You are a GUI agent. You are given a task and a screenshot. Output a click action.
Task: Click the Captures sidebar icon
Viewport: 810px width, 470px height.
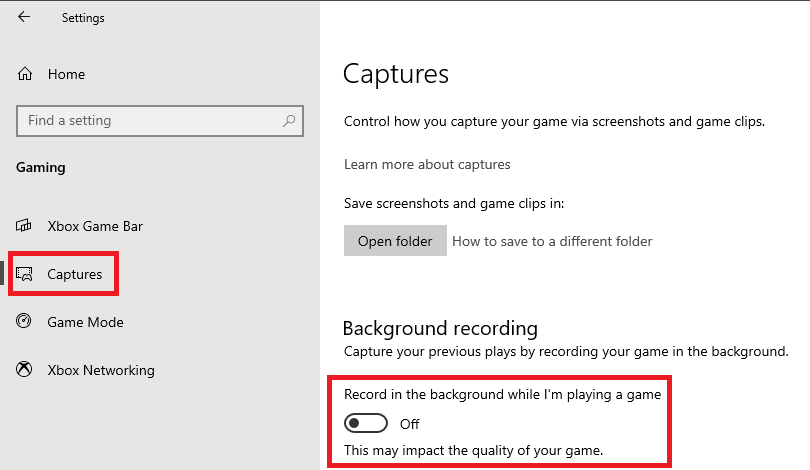tap(24, 274)
